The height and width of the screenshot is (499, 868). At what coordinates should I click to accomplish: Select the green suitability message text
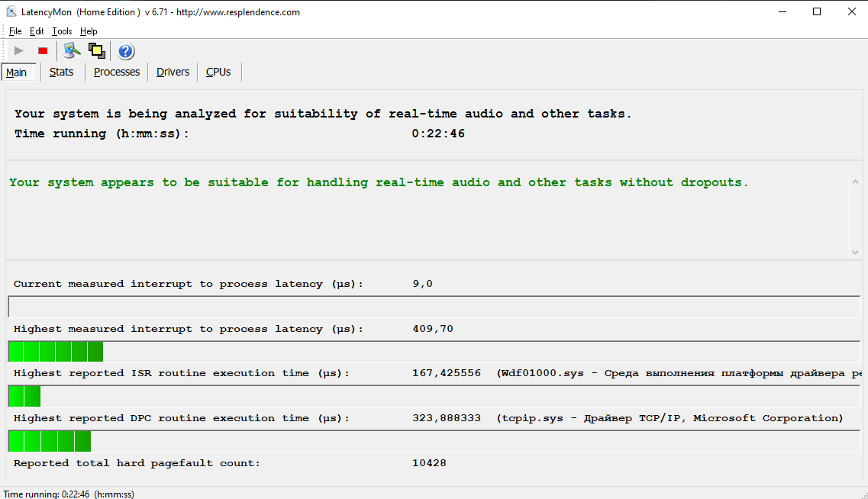[x=379, y=182]
